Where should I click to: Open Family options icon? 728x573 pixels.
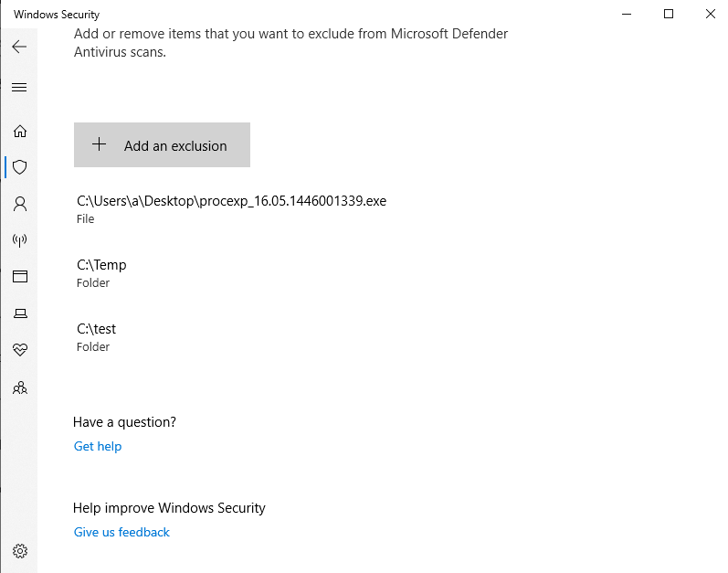tap(19, 387)
